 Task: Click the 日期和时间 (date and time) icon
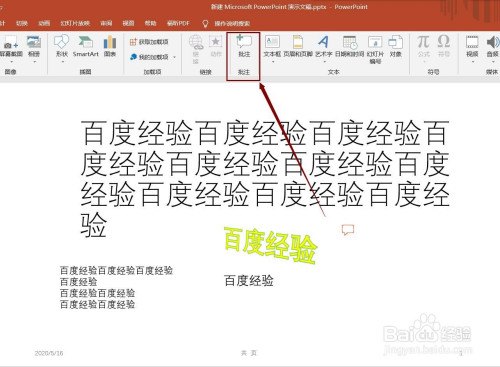click(x=350, y=42)
